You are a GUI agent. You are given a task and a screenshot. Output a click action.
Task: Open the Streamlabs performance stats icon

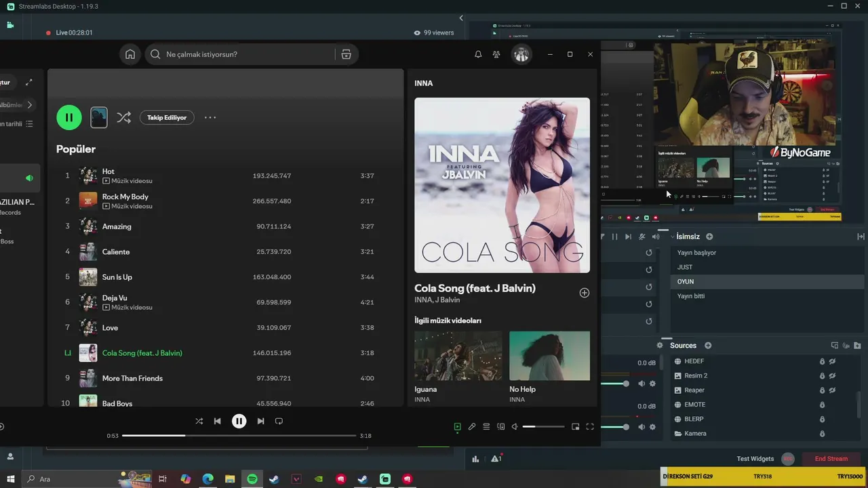point(475,459)
